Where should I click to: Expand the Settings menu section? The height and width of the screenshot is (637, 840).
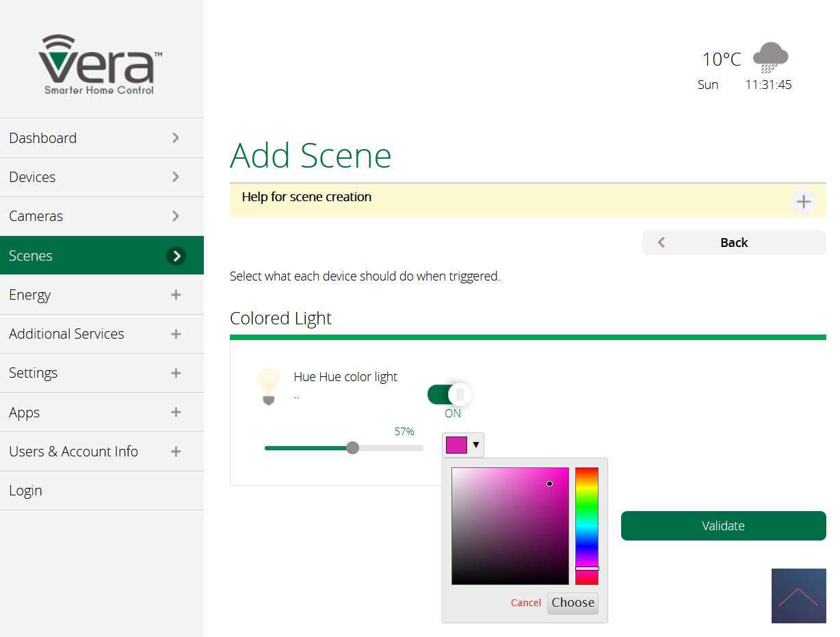(176, 373)
